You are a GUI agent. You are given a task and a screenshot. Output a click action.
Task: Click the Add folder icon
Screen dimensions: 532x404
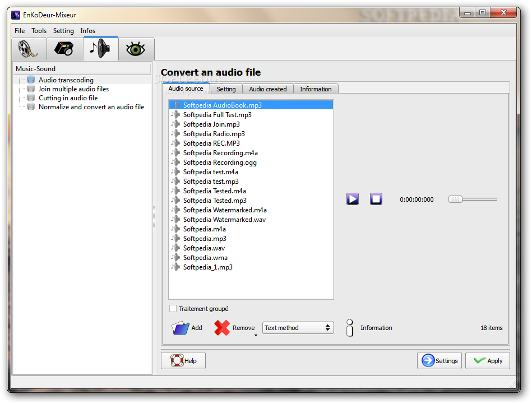pyautogui.click(x=180, y=328)
